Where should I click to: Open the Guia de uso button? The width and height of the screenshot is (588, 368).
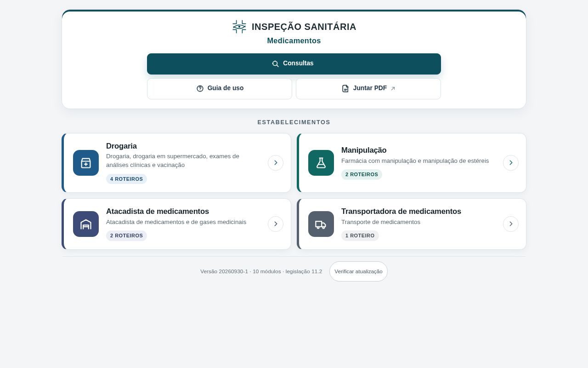(220, 89)
